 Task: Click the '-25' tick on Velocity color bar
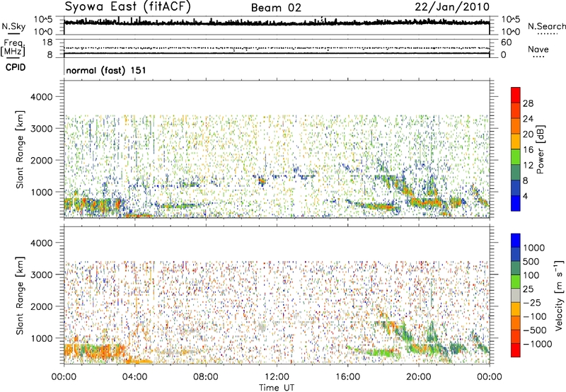coord(532,303)
